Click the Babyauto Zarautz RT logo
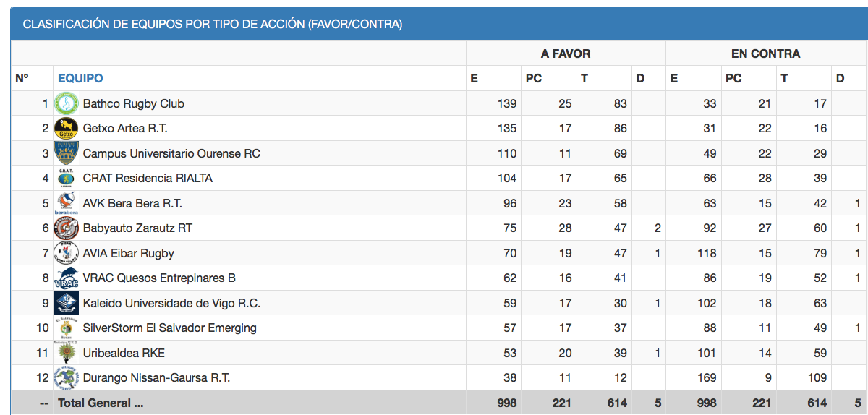Viewport: 868px width, 415px height. [67, 228]
